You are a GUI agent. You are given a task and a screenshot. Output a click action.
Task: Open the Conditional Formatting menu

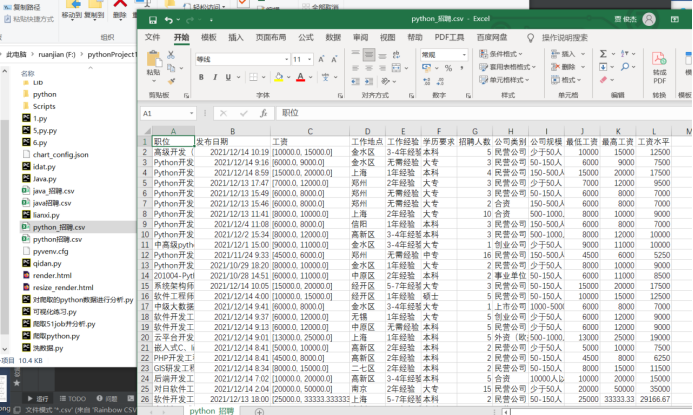501,54
